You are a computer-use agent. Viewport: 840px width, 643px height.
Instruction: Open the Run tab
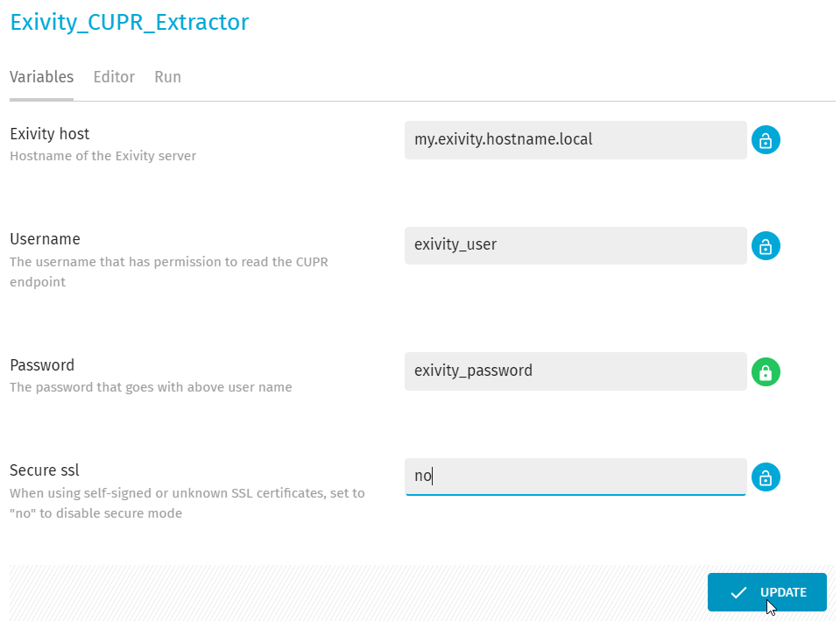(x=167, y=77)
